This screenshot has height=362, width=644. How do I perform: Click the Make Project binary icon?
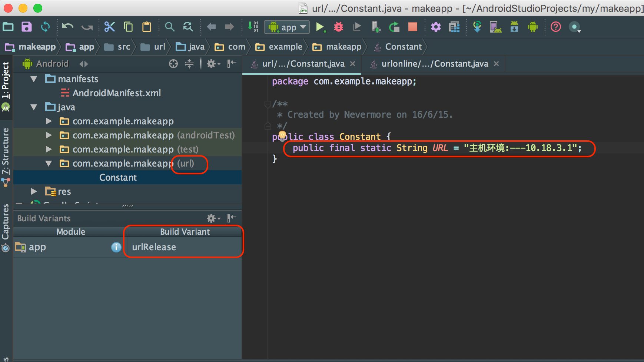pyautogui.click(x=253, y=27)
